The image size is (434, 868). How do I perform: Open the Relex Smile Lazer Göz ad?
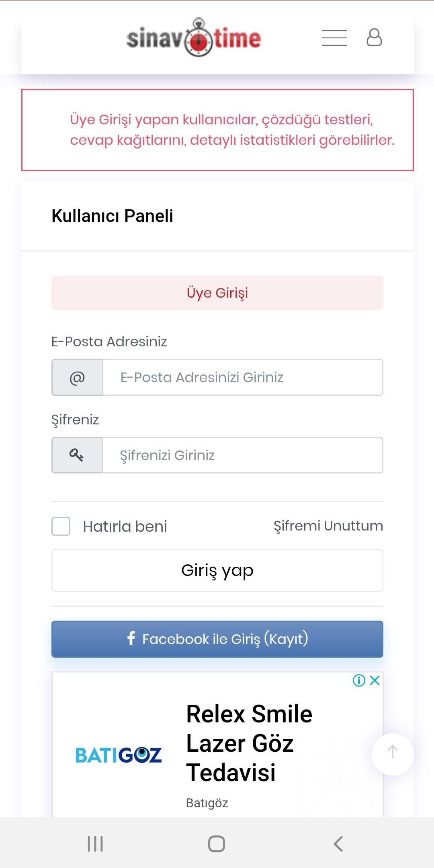(x=249, y=743)
